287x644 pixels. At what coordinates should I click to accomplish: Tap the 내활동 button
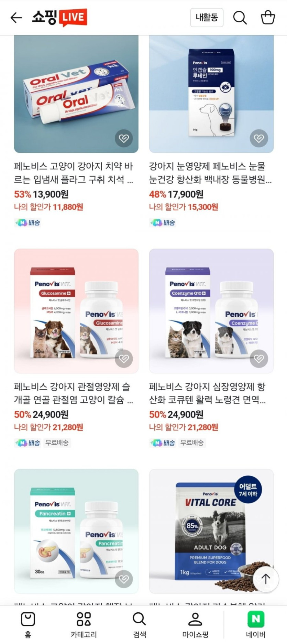coord(207,18)
